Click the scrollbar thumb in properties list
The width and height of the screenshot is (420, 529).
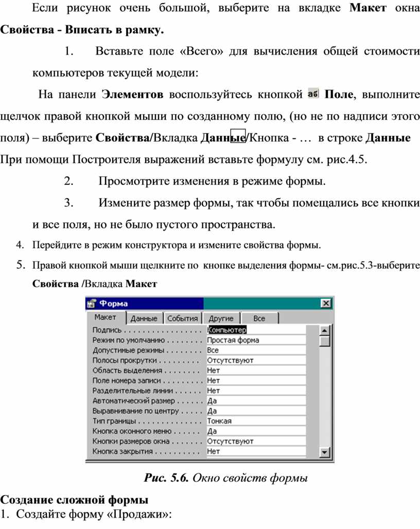coord(324,342)
